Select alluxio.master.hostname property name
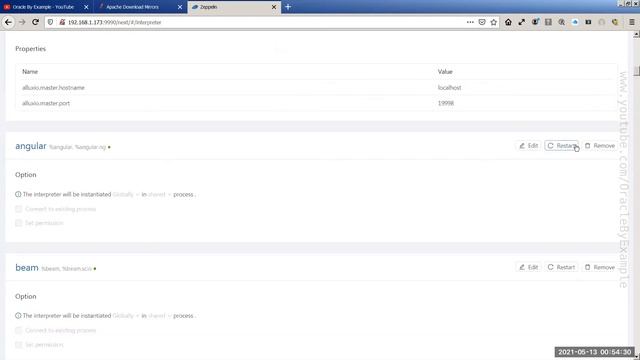The width and height of the screenshot is (640, 360). (x=53, y=87)
